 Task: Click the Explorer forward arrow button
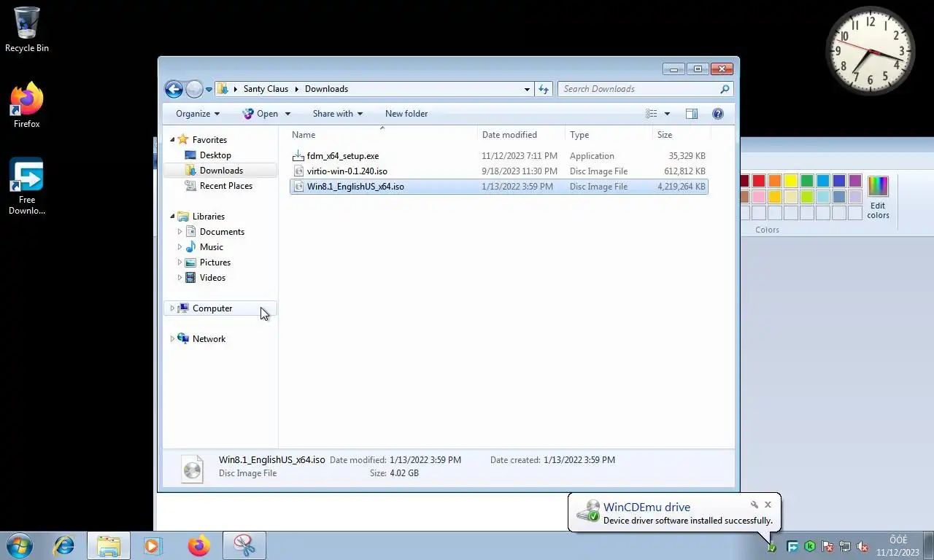194,89
